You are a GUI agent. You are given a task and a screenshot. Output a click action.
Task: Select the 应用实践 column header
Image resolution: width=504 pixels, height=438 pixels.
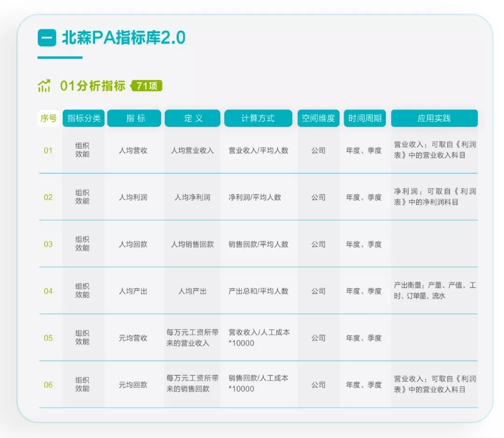click(434, 118)
